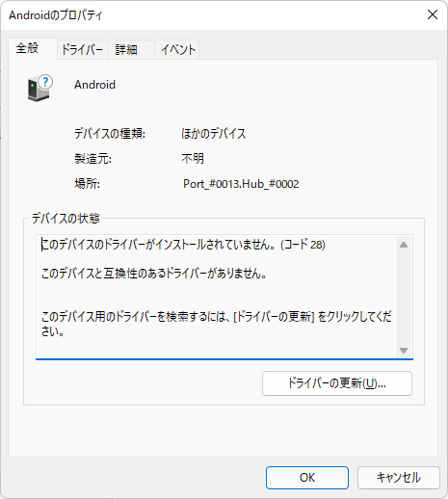Click the 場所: label
Screen dimensions: 448x499
coord(88,184)
